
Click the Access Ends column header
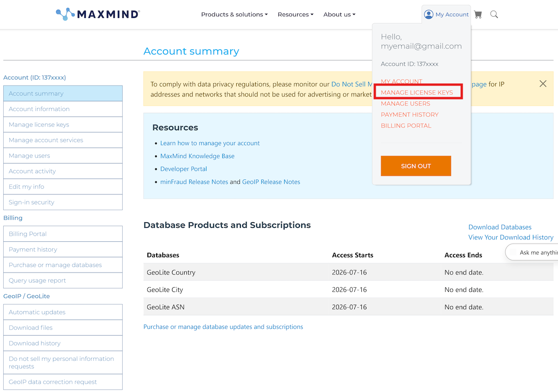pos(463,255)
